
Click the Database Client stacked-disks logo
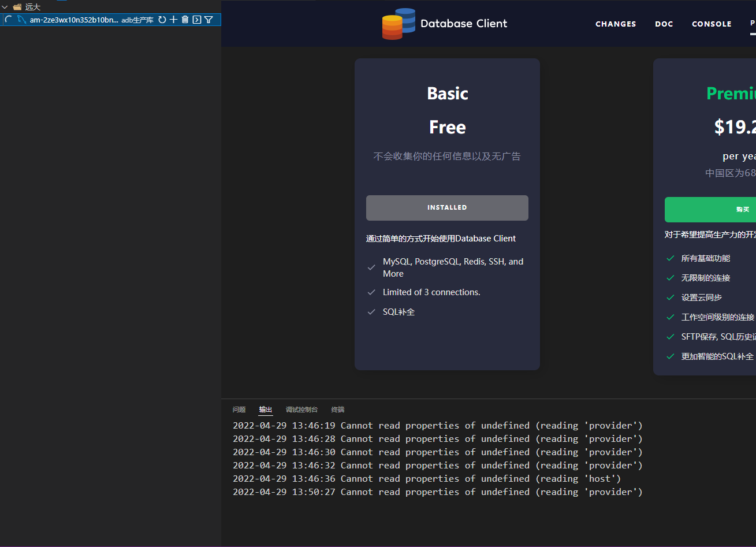click(x=397, y=24)
